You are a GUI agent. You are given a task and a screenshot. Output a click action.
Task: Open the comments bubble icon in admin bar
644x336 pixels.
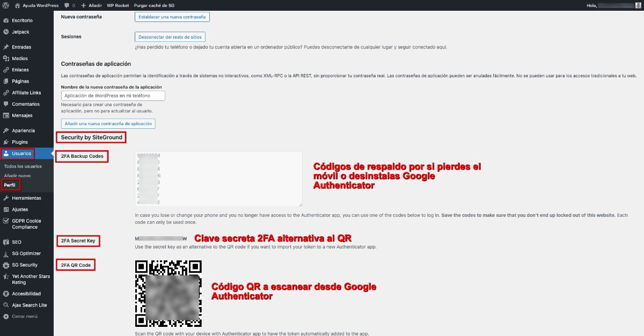click(67, 5)
